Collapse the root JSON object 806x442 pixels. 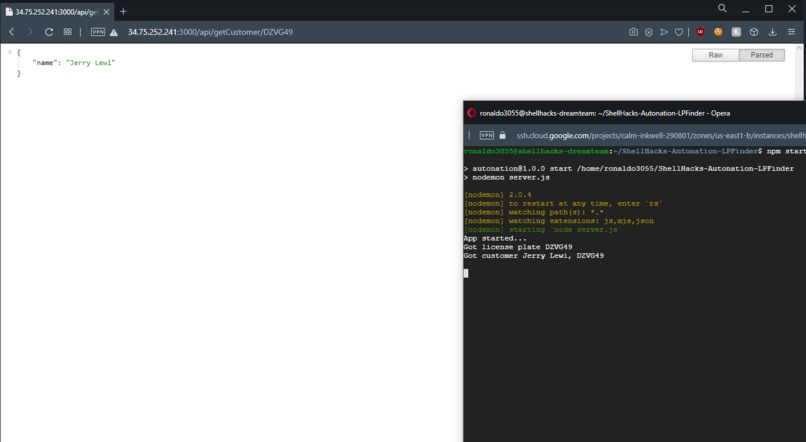9,52
